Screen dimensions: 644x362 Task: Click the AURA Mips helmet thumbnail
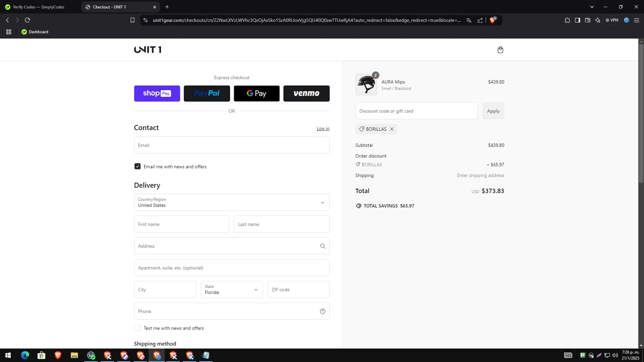tap(366, 84)
